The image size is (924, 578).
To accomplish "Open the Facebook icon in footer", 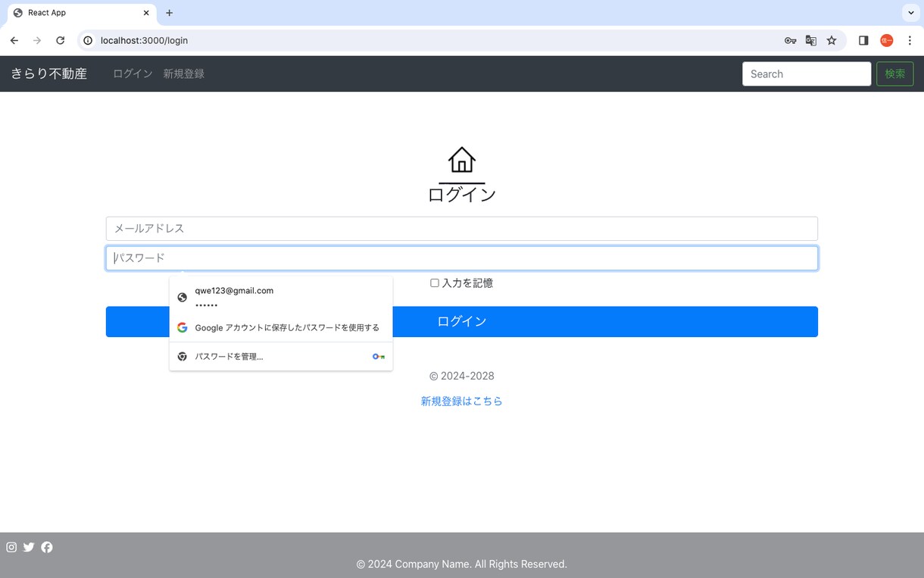I will tap(47, 547).
